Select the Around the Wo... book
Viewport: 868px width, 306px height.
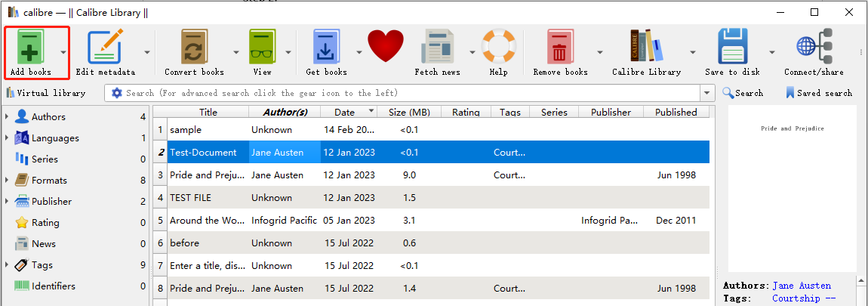click(207, 221)
